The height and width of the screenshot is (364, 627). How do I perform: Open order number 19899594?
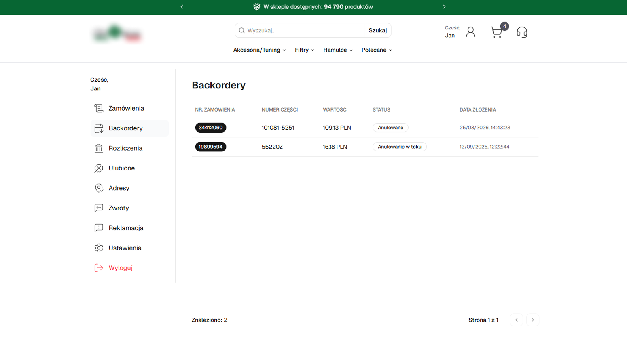coord(210,147)
